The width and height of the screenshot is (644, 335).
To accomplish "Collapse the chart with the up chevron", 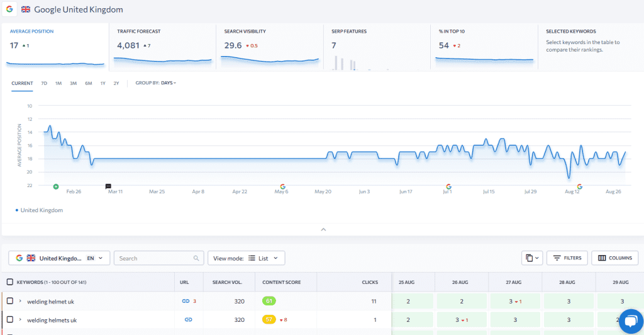I will click(x=323, y=229).
